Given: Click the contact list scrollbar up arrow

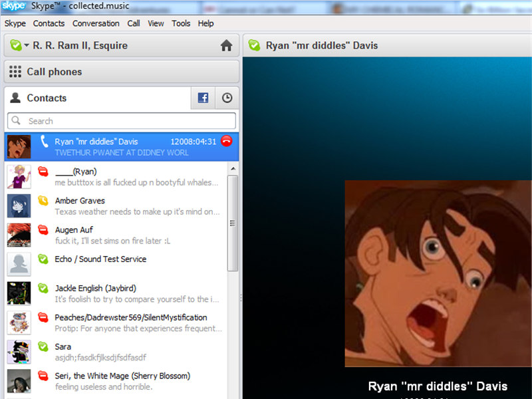Looking at the screenshot, I should [233, 168].
